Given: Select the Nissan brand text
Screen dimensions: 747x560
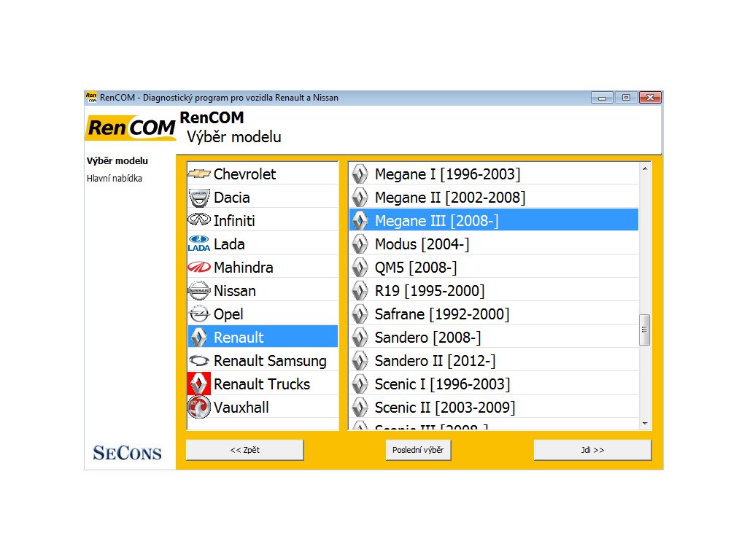Looking at the screenshot, I should click(x=235, y=290).
